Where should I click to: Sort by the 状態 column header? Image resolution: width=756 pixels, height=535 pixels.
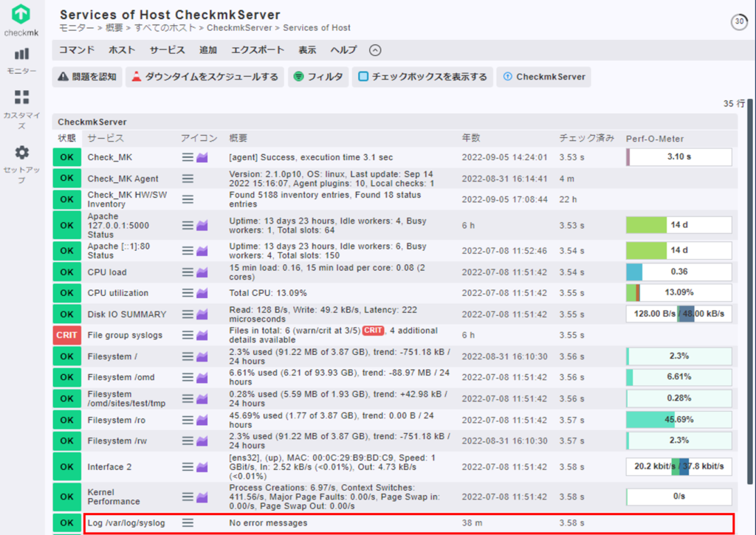pos(67,138)
